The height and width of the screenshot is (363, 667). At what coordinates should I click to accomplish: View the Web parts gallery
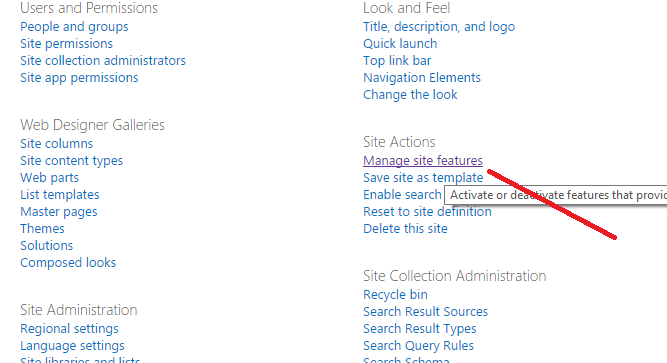coord(49,178)
